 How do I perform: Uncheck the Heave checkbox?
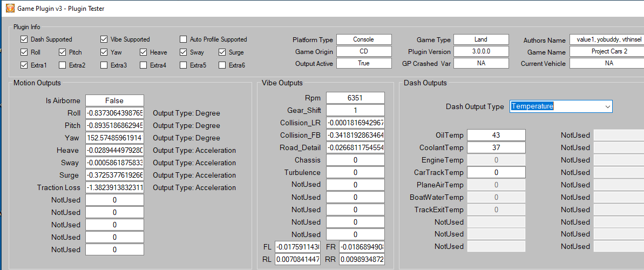[143, 52]
